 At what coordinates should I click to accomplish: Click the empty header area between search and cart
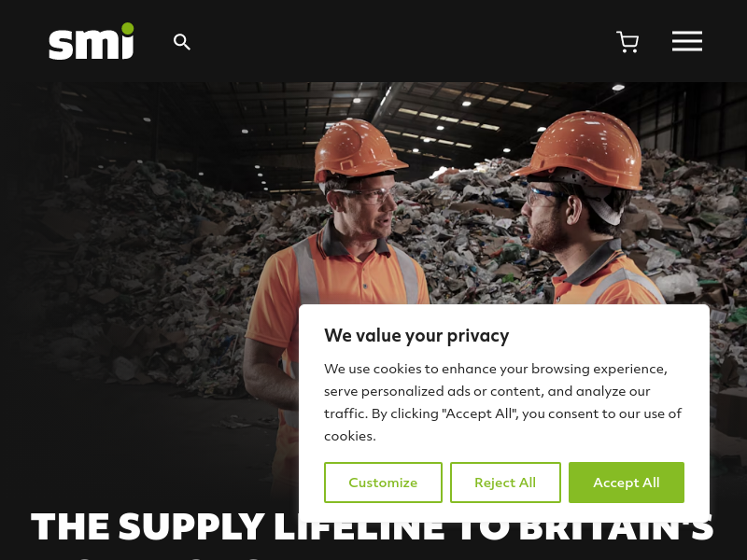403,42
